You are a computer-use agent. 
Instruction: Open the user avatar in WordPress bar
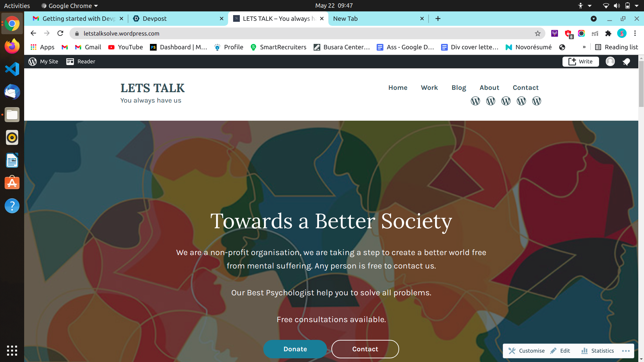pyautogui.click(x=610, y=61)
